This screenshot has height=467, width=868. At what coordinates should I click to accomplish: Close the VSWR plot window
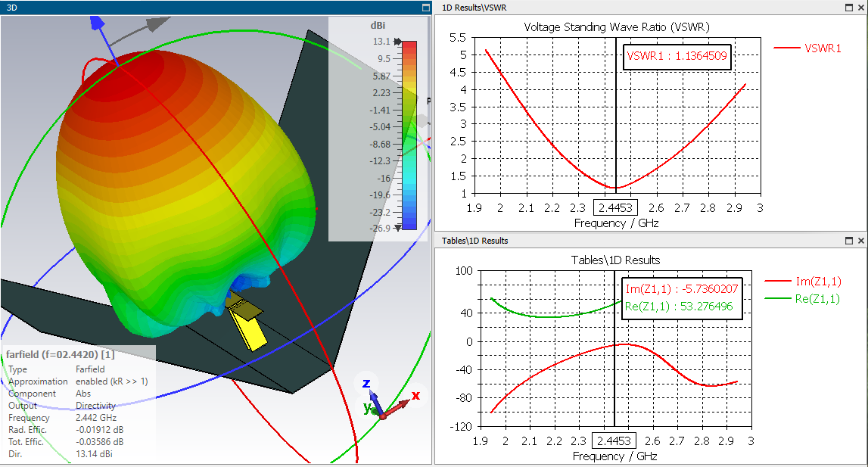[860, 8]
